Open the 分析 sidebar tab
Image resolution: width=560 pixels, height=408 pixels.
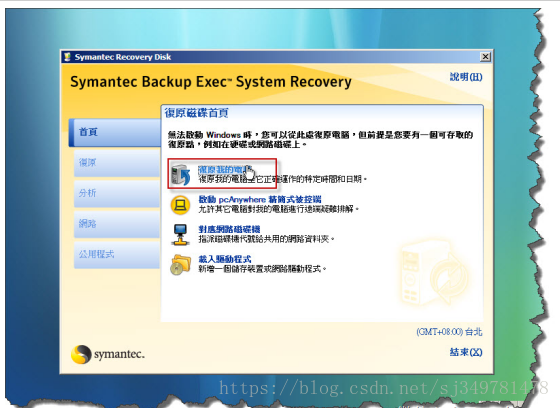(x=117, y=193)
